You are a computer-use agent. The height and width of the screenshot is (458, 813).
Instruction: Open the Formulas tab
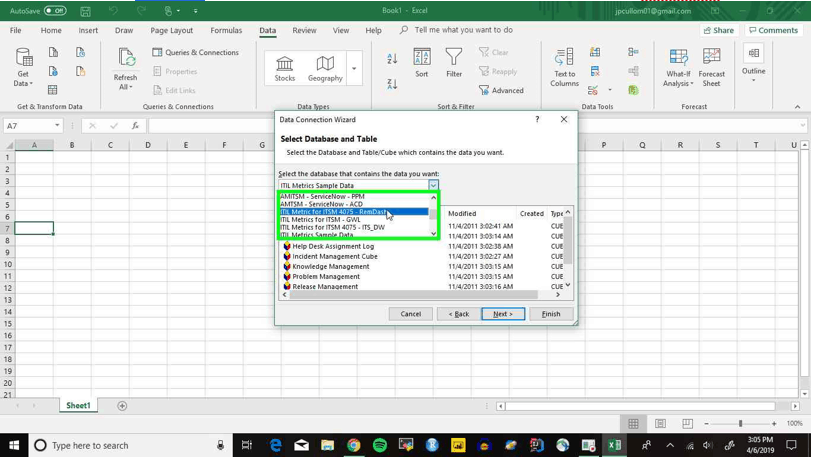coord(226,30)
